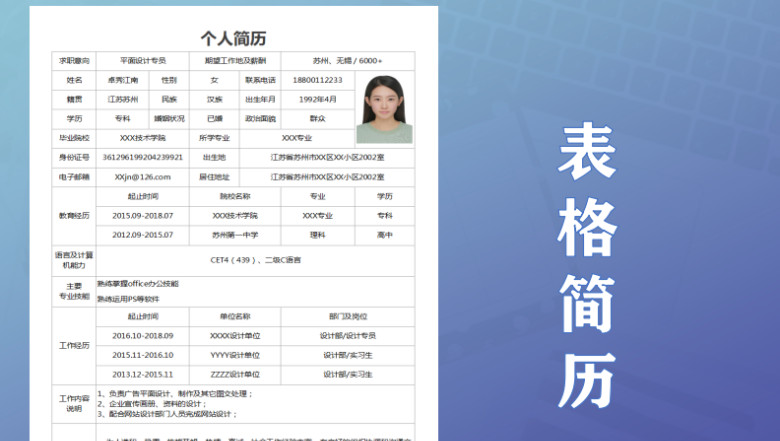Select the line starting "3、配合网站设计部门"
The image size is (780, 441).
coord(167,414)
